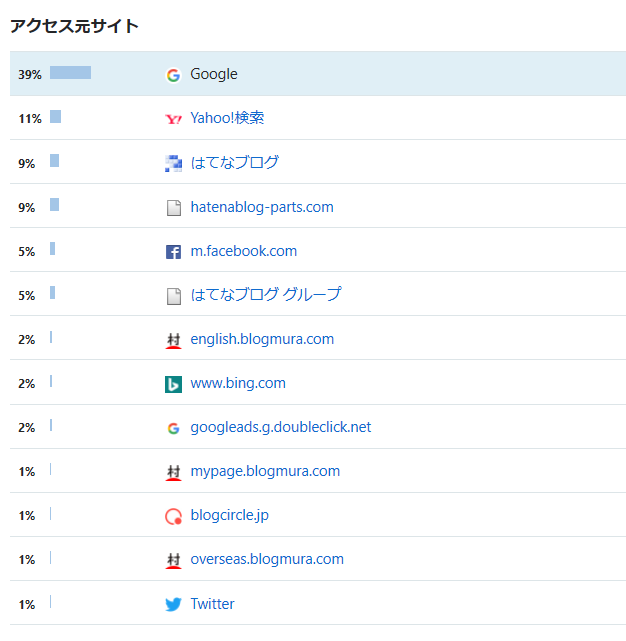Click the 39% value text

[30, 74]
